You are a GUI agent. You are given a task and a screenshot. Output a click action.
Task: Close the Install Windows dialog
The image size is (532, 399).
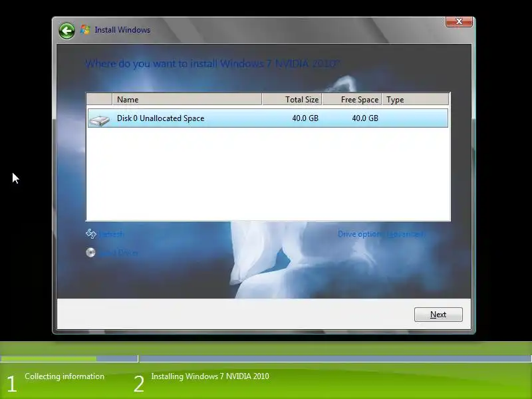pos(459,21)
